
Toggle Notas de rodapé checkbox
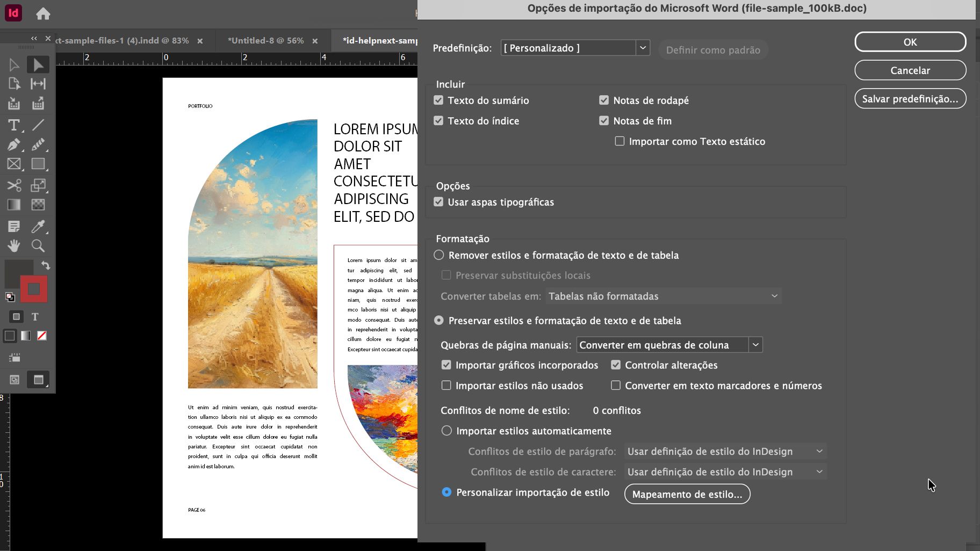[604, 100]
